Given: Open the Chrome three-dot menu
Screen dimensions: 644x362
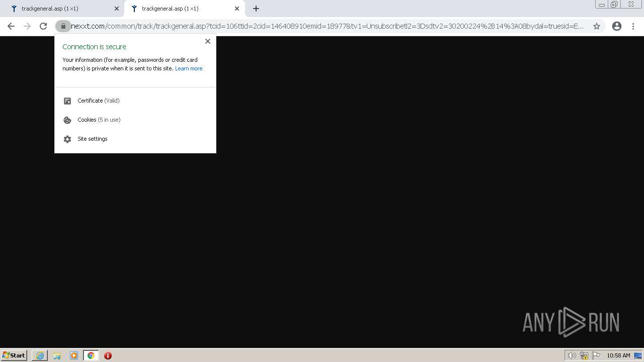Looking at the screenshot, I should click(x=633, y=26).
